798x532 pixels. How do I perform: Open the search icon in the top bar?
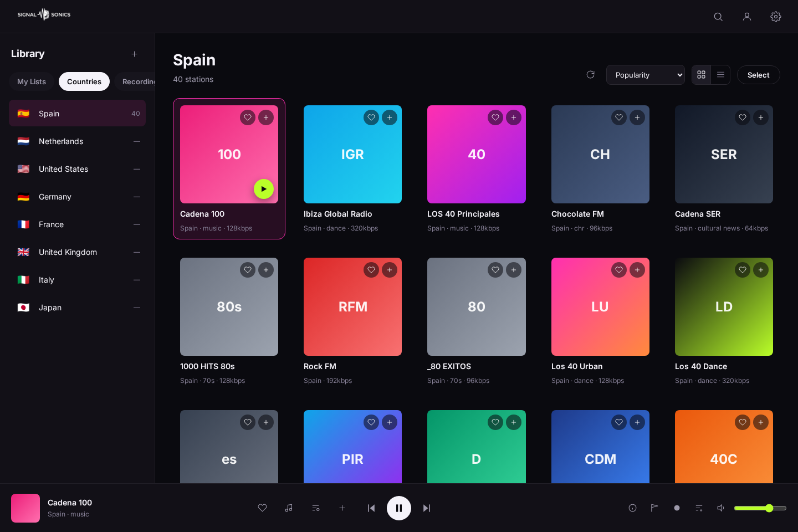point(718,17)
